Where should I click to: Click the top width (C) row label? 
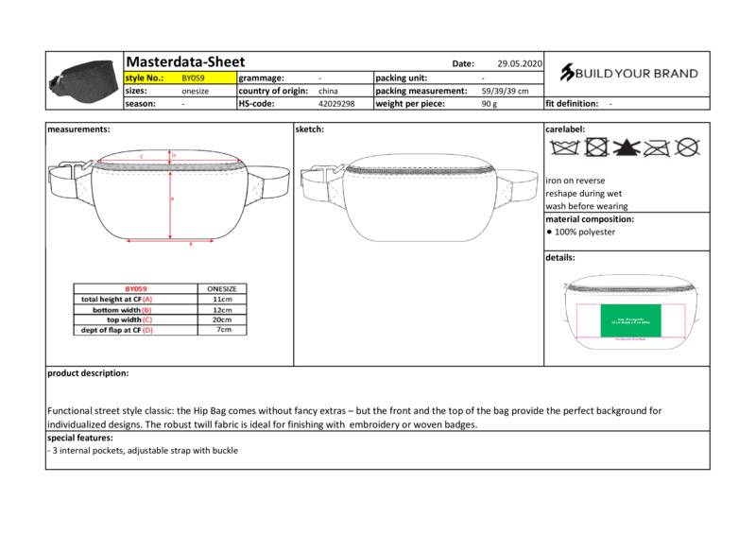[x=129, y=319]
